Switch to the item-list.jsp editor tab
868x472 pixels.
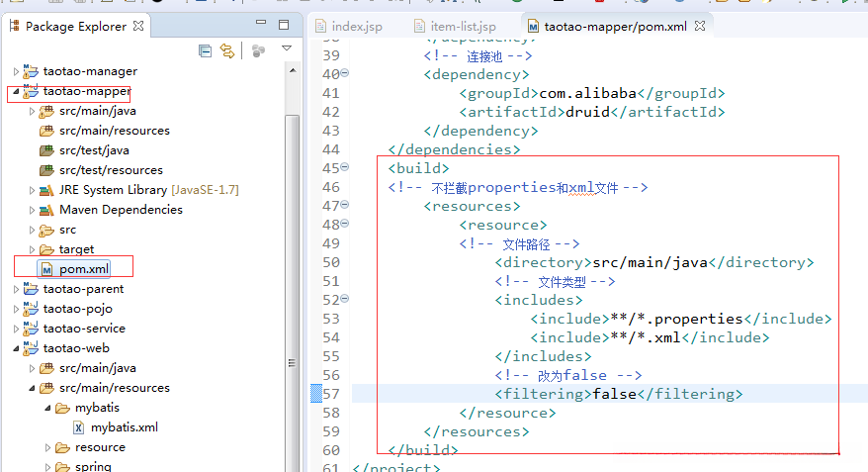(456, 26)
